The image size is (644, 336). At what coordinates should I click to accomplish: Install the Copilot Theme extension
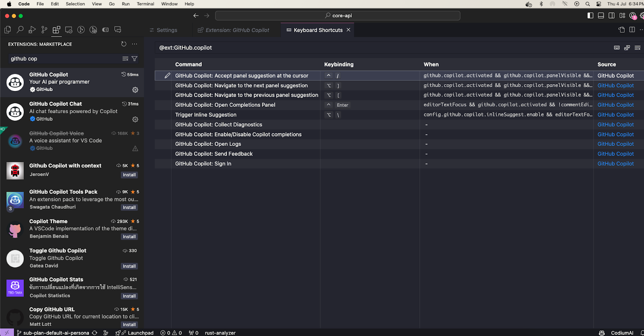click(x=129, y=237)
